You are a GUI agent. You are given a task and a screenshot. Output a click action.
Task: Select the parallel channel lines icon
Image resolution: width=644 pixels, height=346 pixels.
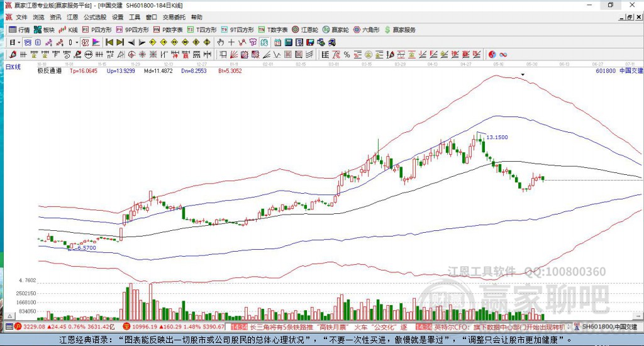pyautogui.click(x=309, y=55)
